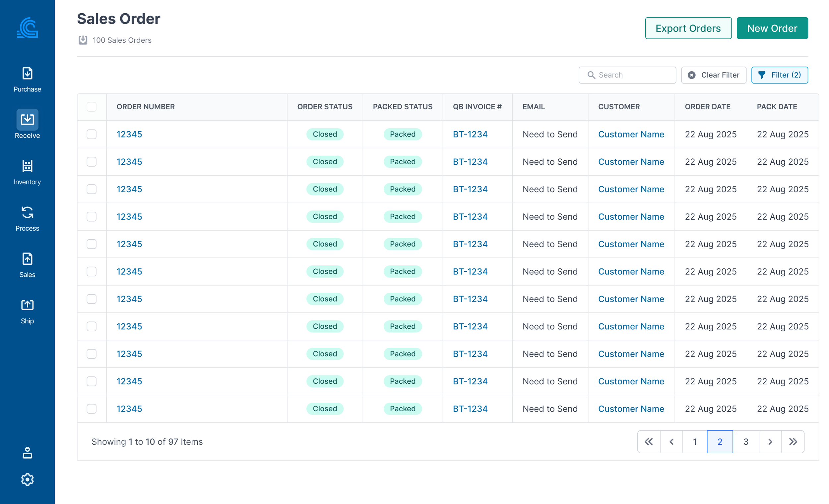Toggle the select-all header checkbox
The image size is (829, 504).
pos(92,107)
